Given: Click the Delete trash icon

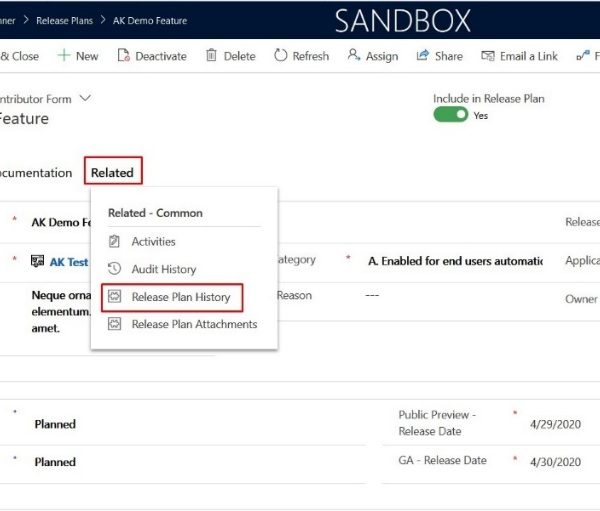Looking at the screenshot, I should click(x=211, y=56).
